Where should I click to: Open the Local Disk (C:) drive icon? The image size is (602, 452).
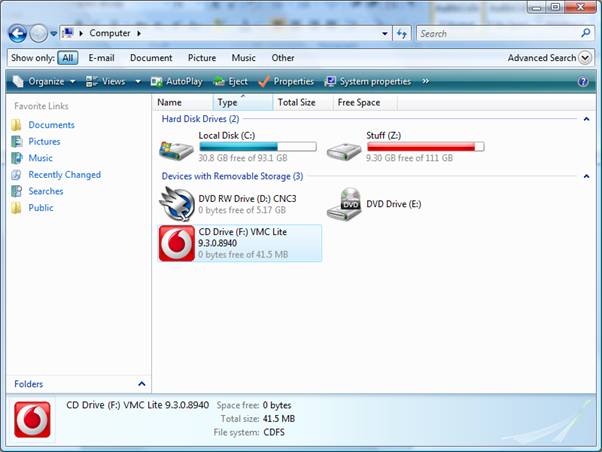[177, 150]
